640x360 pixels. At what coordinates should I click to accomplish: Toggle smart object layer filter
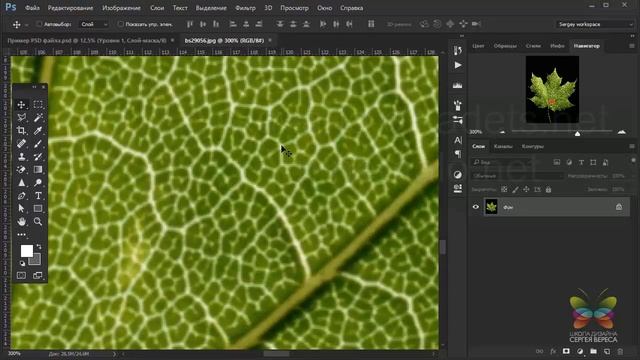pyautogui.click(x=605, y=162)
